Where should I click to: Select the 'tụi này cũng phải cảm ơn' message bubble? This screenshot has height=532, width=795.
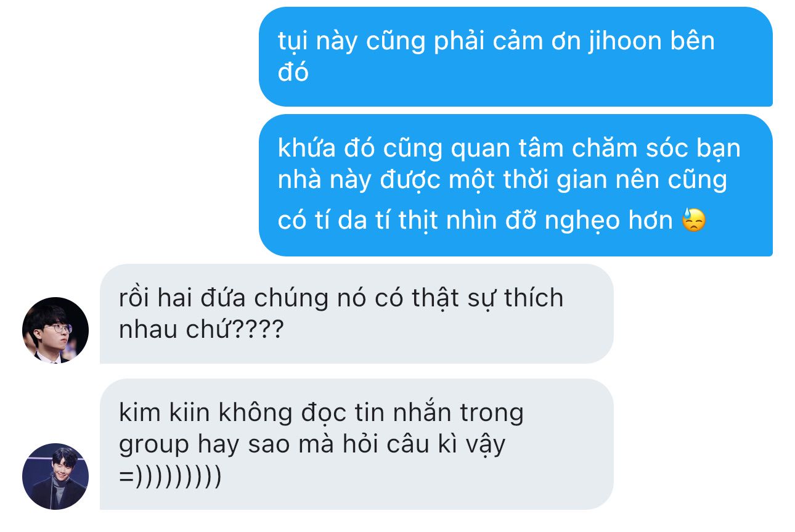(x=515, y=57)
